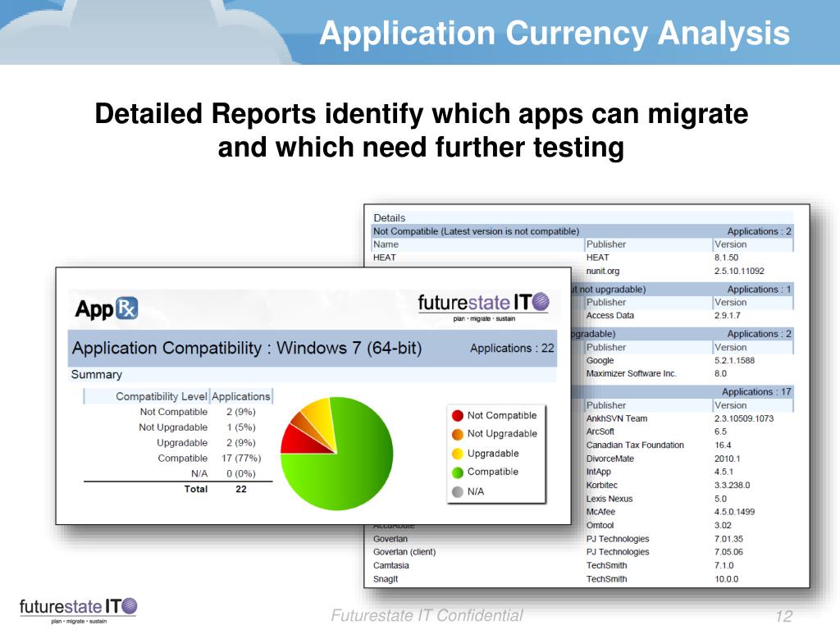The height and width of the screenshot is (630, 840).
Task: Click version "3.3.238.0" in the Korbitec row
Action: tap(733, 485)
